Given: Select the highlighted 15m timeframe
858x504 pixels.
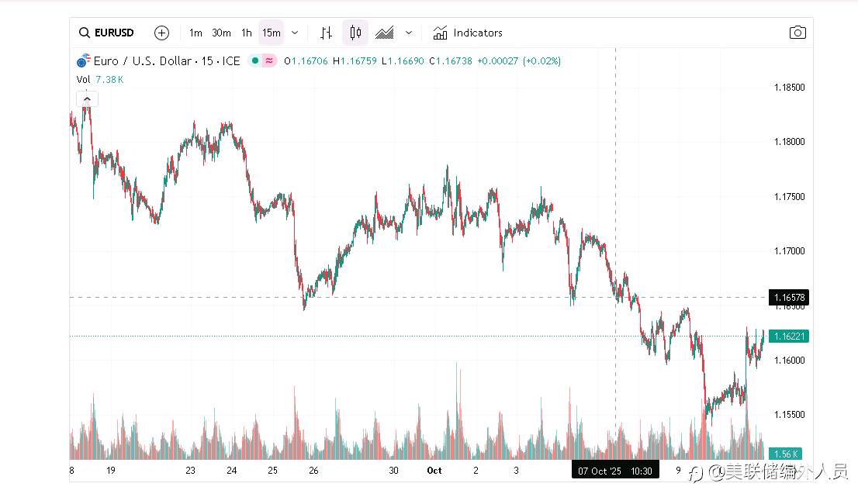Looking at the screenshot, I should 271,33.
